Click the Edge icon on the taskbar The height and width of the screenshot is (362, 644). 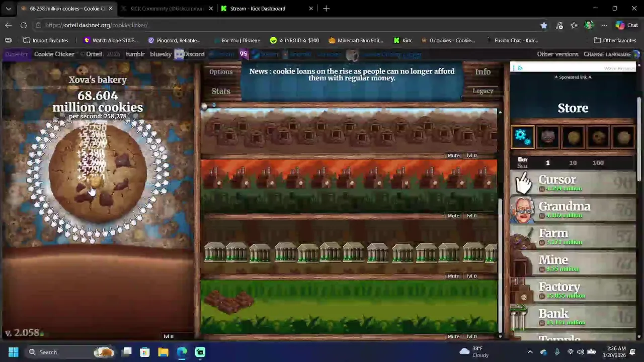click(182, 352)
